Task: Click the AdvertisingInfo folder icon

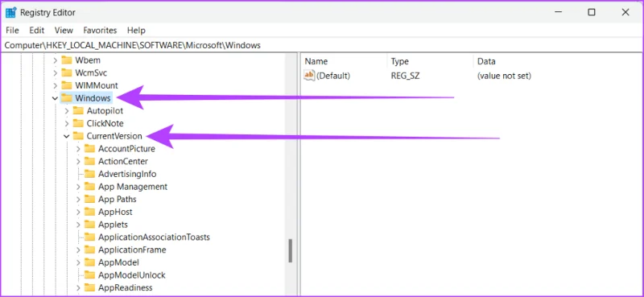Action: click(89, 174)
